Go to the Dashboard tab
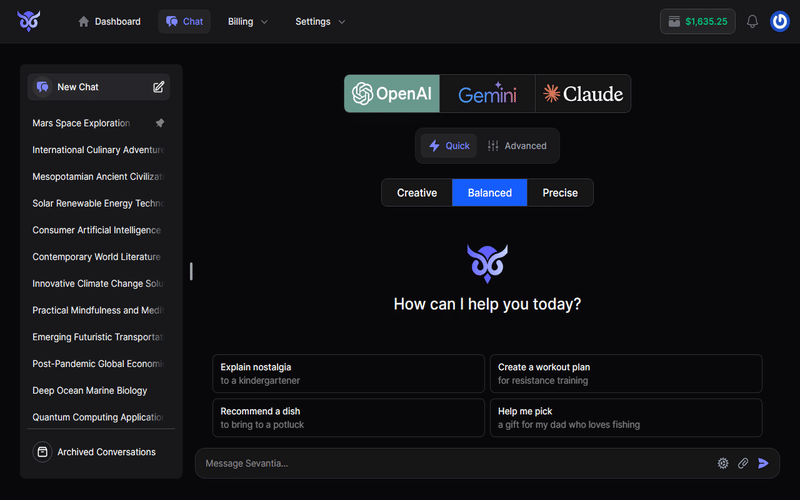Image resolution: width=800 pixels, height=500 pixels. click(109, 21)
